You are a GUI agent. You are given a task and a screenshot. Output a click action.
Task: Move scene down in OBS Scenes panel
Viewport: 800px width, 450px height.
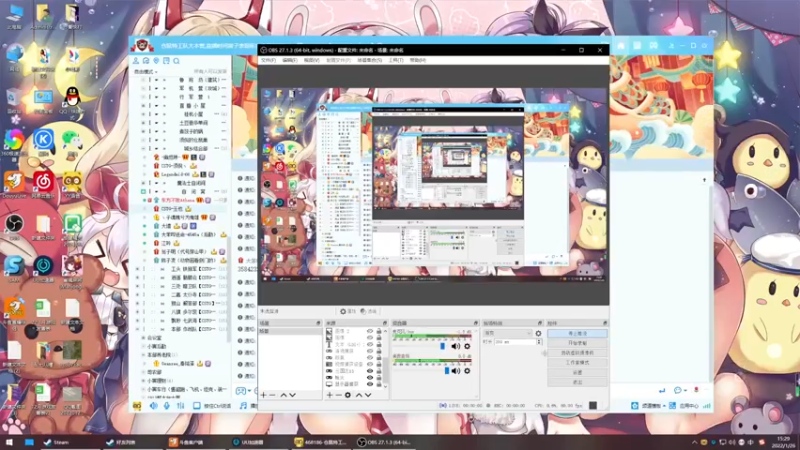pos(292,395)
